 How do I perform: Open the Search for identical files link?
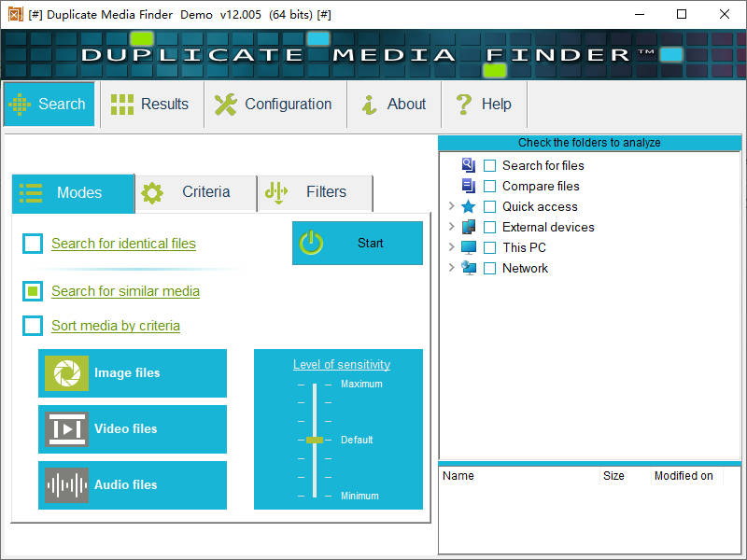[x=123, y=244]
